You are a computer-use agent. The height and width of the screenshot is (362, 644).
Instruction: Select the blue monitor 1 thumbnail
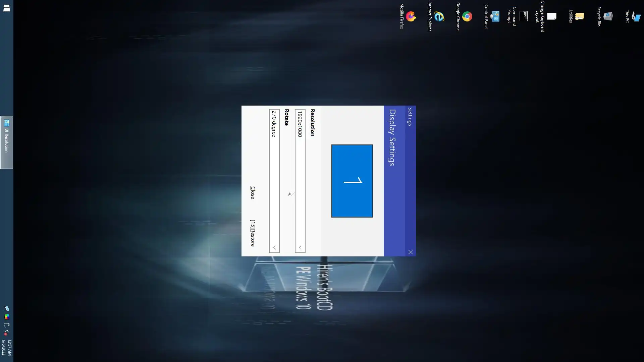(352, 181)
